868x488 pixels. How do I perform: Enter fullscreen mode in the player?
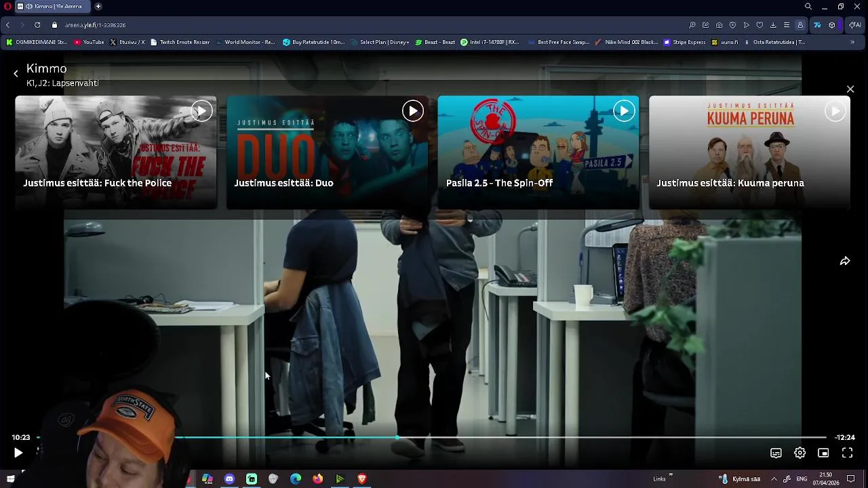[x=847, y=453]
